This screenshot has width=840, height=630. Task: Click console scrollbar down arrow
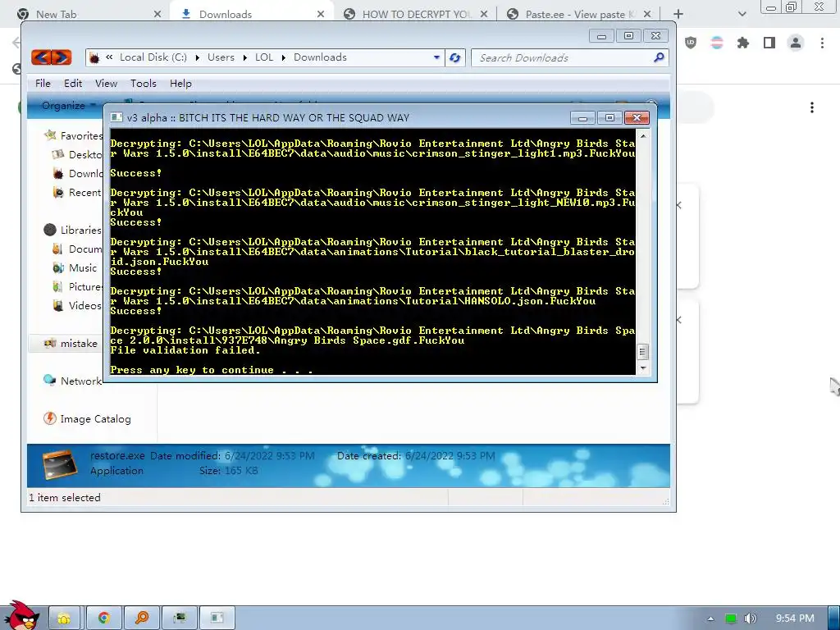point(643,368)
